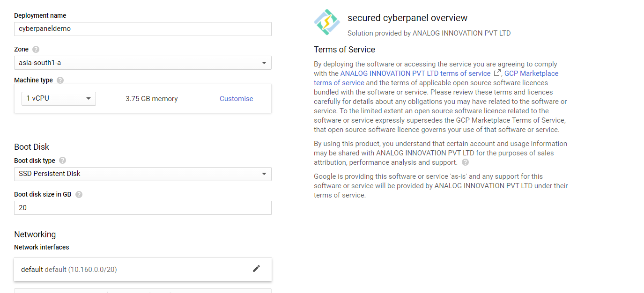Click the secured cyberpanel logo icon
The height and width of the screenshot is (293, 644).
[x=327, y=22]
